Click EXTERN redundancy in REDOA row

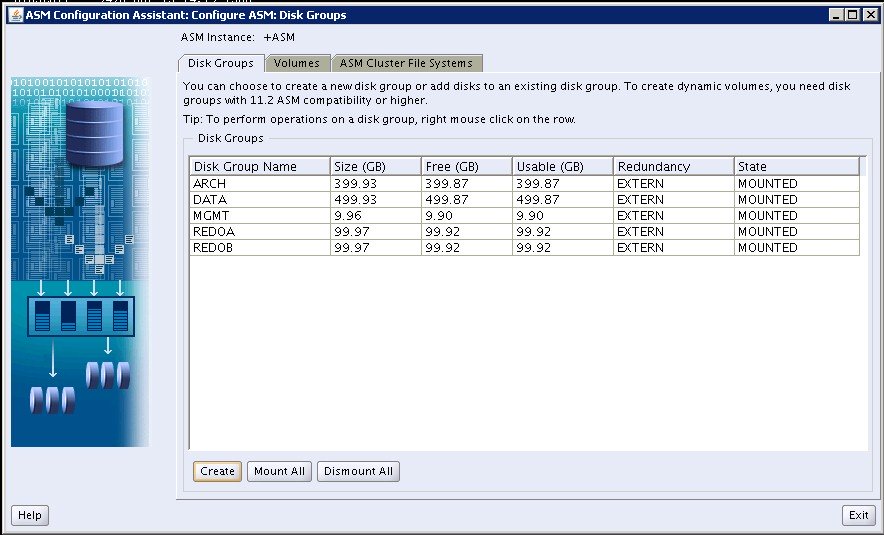click(x=640, y=232)
